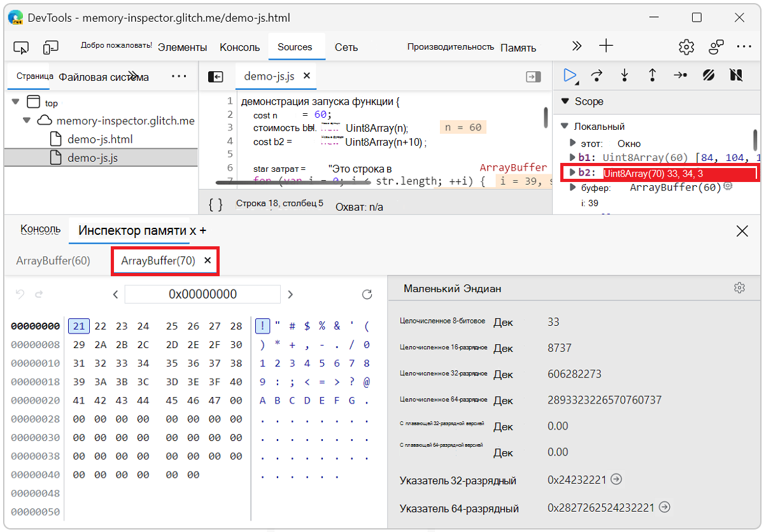The width and height of the screenshot is (764, 532).
Task: Toggle pause on exceptions
Action: pyautogui.click(x=736, y=75)
